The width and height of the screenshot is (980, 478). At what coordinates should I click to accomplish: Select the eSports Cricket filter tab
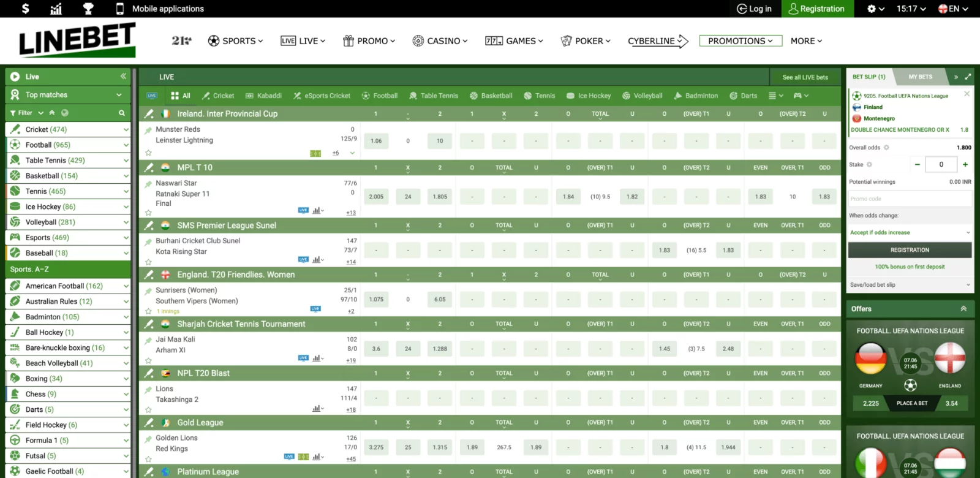coord(322,96)
